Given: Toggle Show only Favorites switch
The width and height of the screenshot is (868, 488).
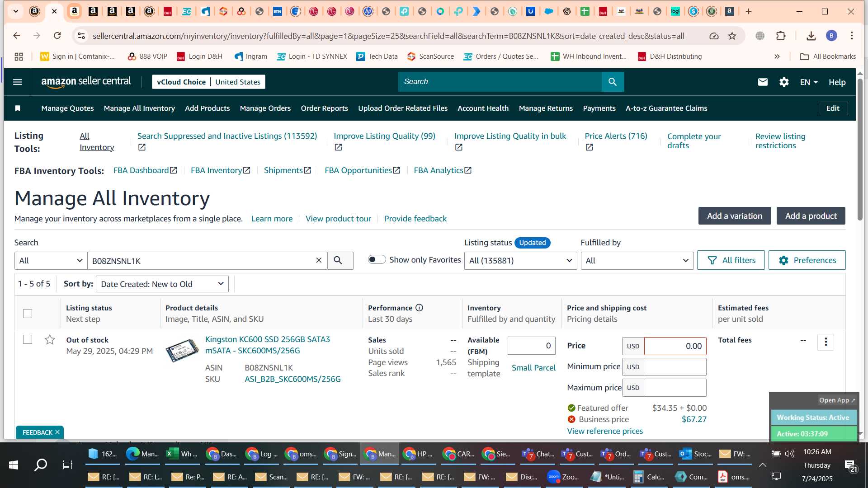Looking at the screenshot, I should 377,259.
